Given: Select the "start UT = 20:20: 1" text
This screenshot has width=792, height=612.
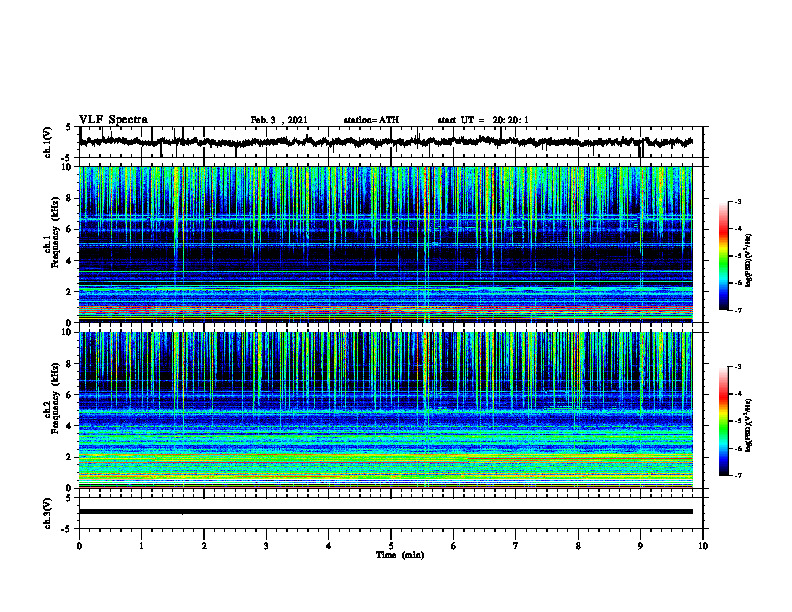Looking at the screenshot, I should click(x=483, y=120).
